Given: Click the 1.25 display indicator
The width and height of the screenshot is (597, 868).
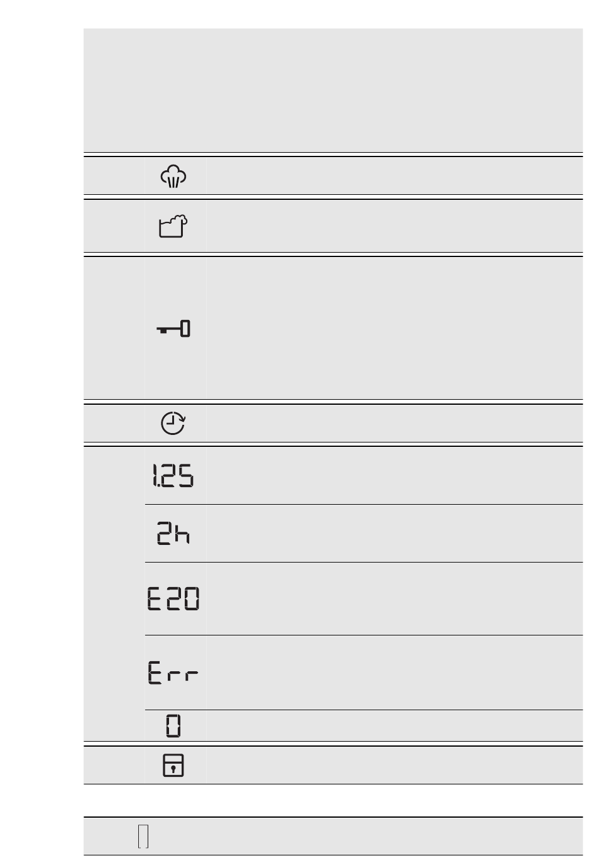Looking at the screenshot, I should (172, 475).
